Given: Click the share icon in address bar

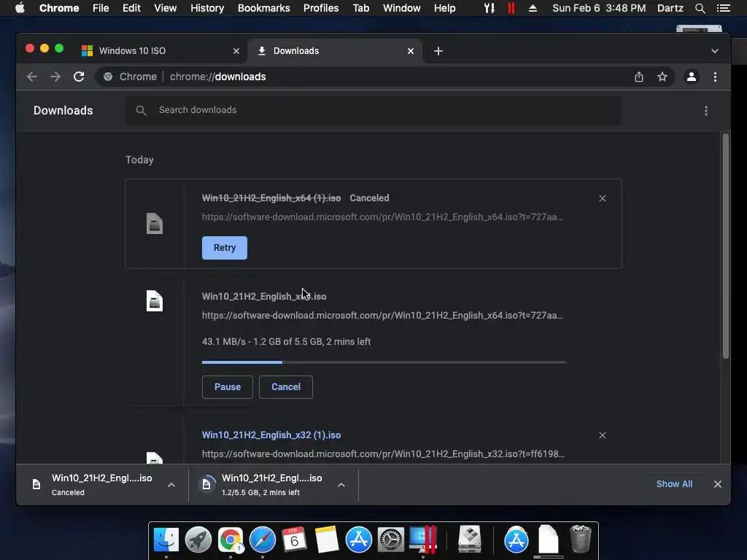Looking at the screenshot, I should (639, 77).
